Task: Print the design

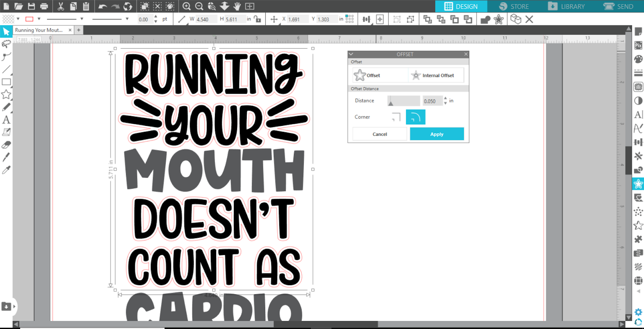Action: [44, 6]
